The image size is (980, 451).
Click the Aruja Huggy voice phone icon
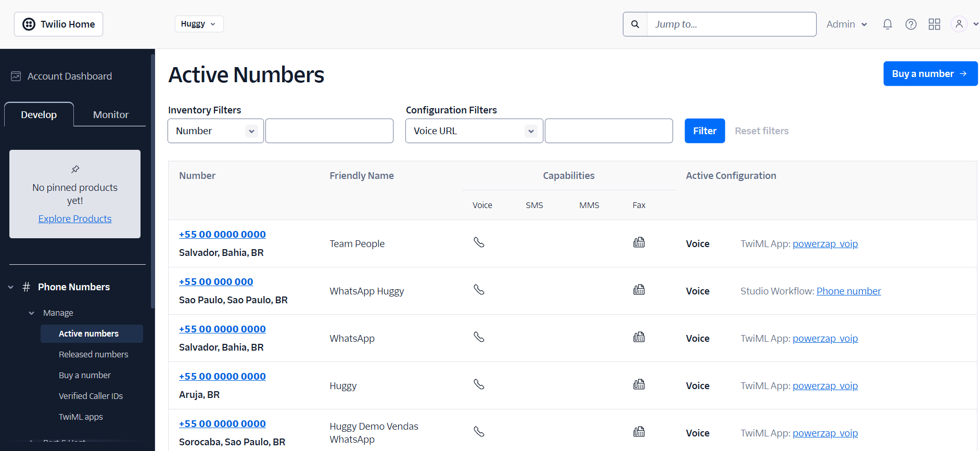pyautogui.click(x=479, y=384)
